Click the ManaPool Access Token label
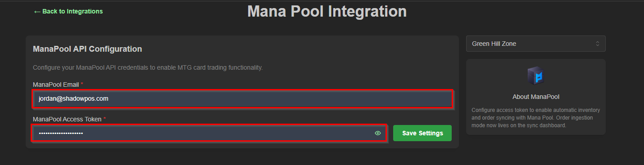This screenshot has height=165, width=644. click(68, 119)
